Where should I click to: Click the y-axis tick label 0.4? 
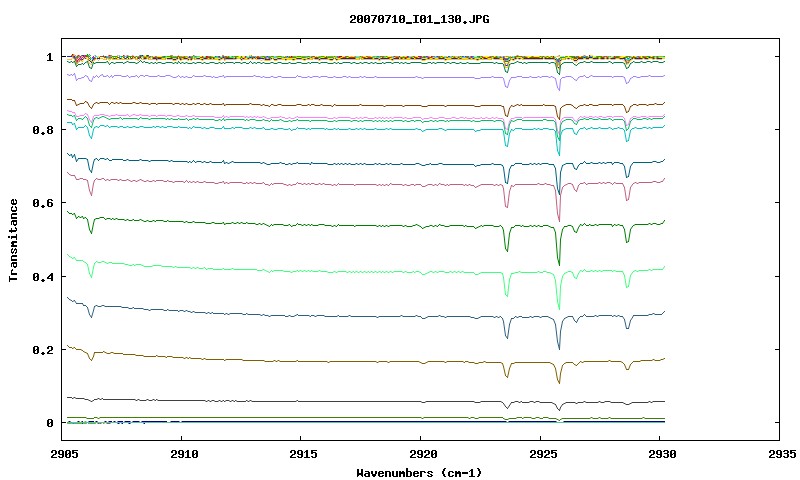pos(43,276)
